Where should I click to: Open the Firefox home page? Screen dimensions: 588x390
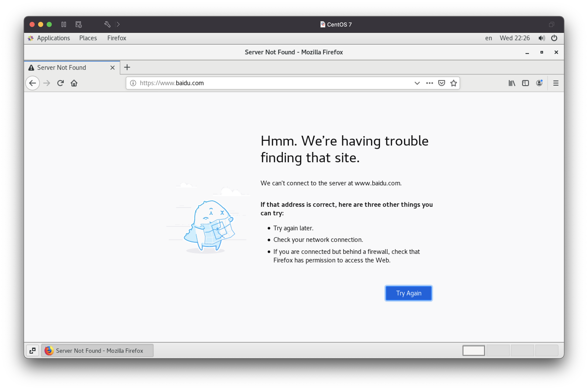point(74,83)
